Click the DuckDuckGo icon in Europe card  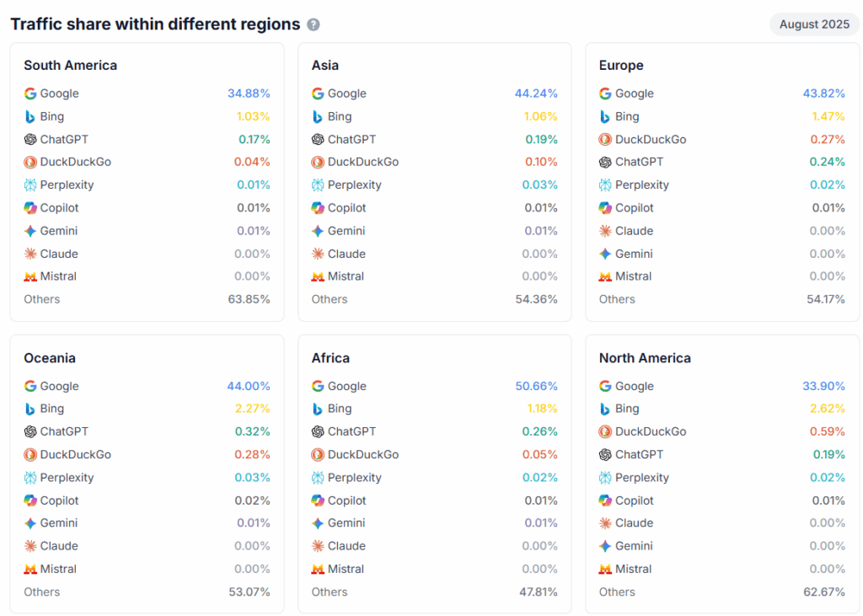(x=605, y=140)
